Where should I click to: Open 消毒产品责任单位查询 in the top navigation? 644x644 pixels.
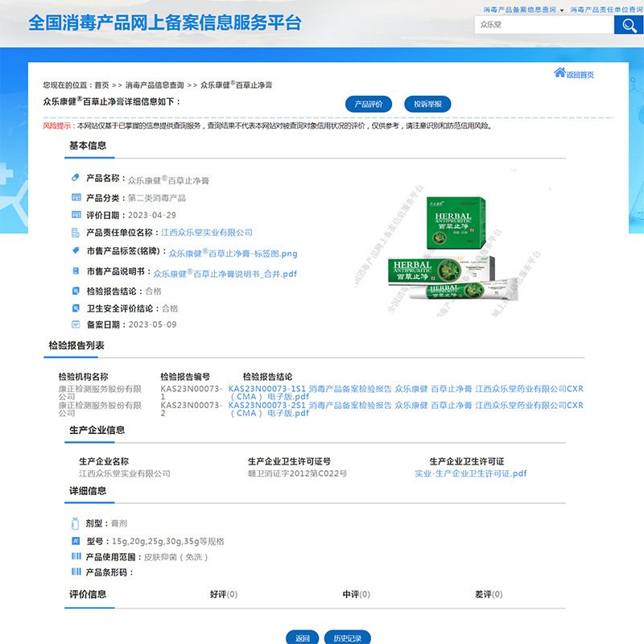(x=607, y=10)
